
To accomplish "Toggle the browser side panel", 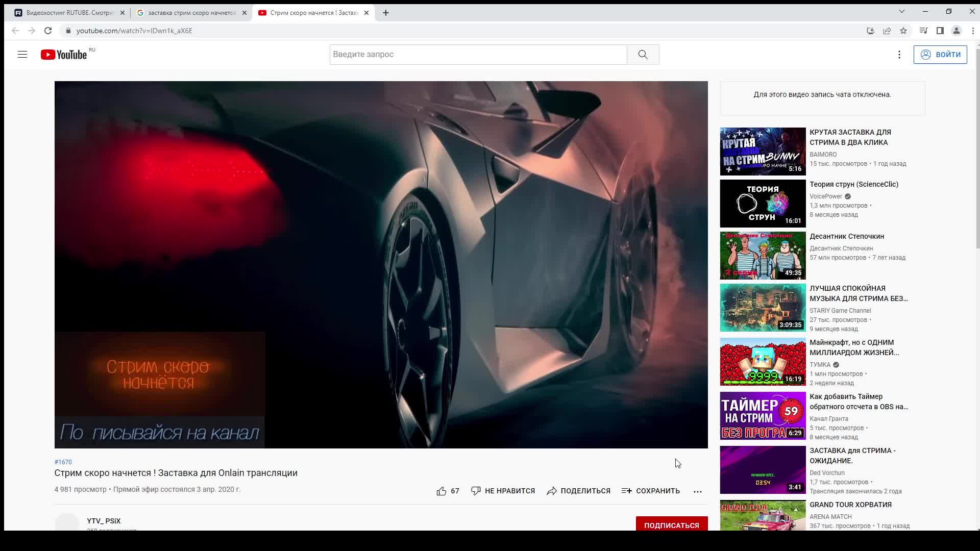I will coord(940,31).
